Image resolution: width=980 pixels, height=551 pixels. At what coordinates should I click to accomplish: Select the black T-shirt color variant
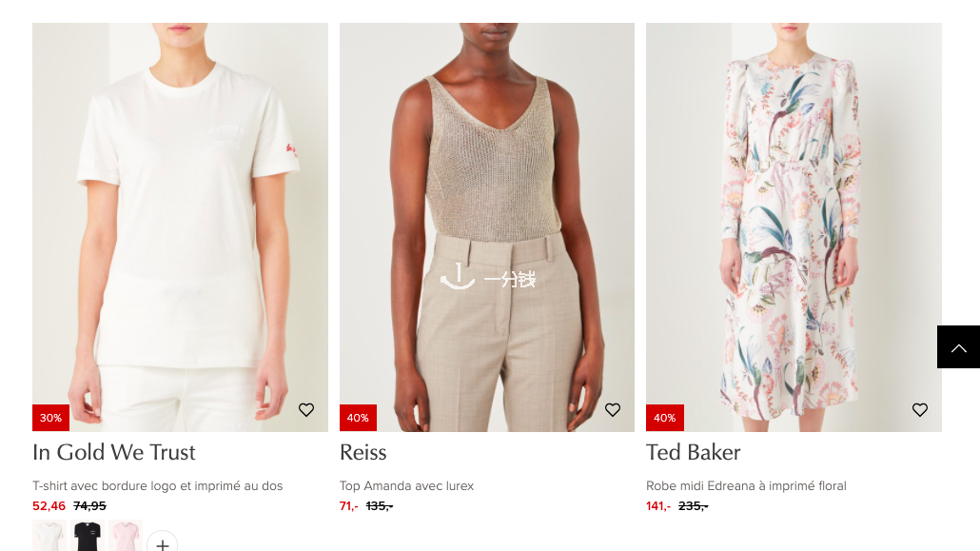pyautogui.click(x=88, y=536)
